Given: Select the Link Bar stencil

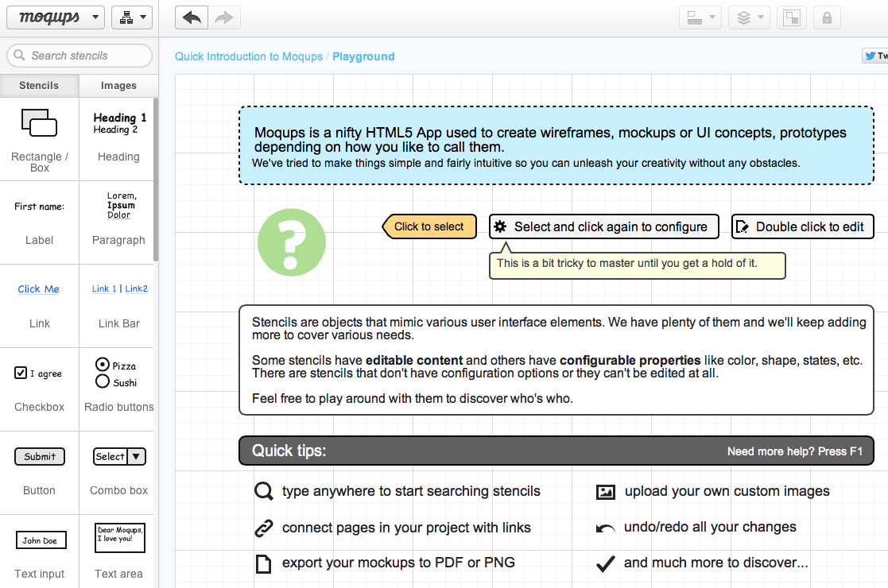Looking at the screenshot, I should (118, 306).
